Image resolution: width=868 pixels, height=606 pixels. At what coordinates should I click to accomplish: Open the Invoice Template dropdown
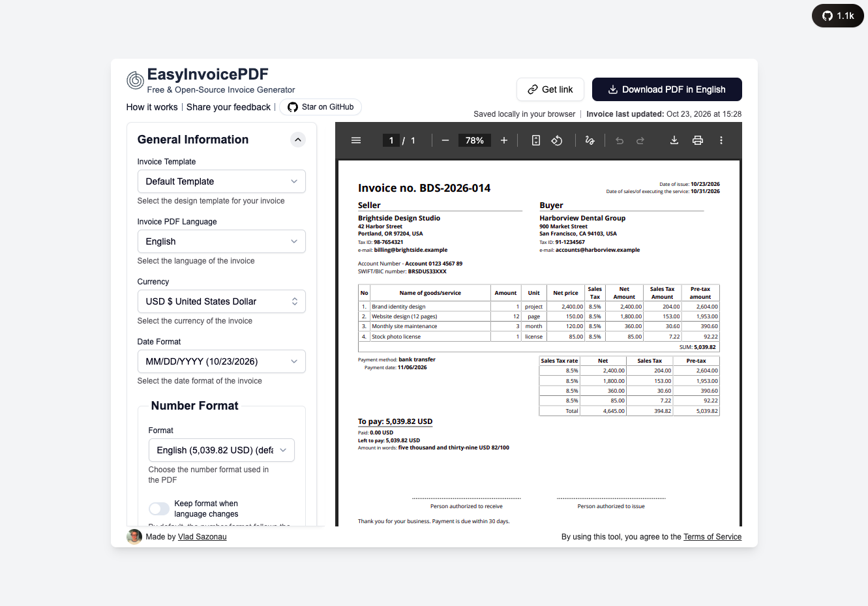(222, 181)
